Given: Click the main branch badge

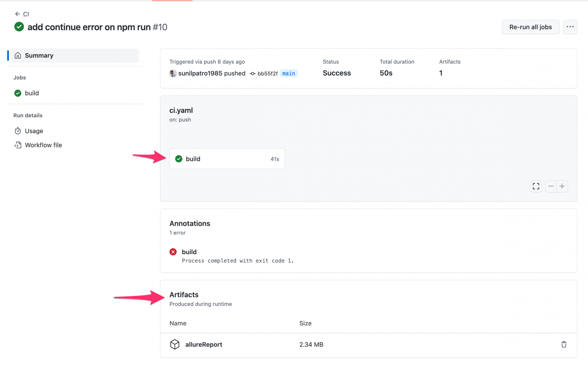Looking at the screenshot, I should click(289, 73).
